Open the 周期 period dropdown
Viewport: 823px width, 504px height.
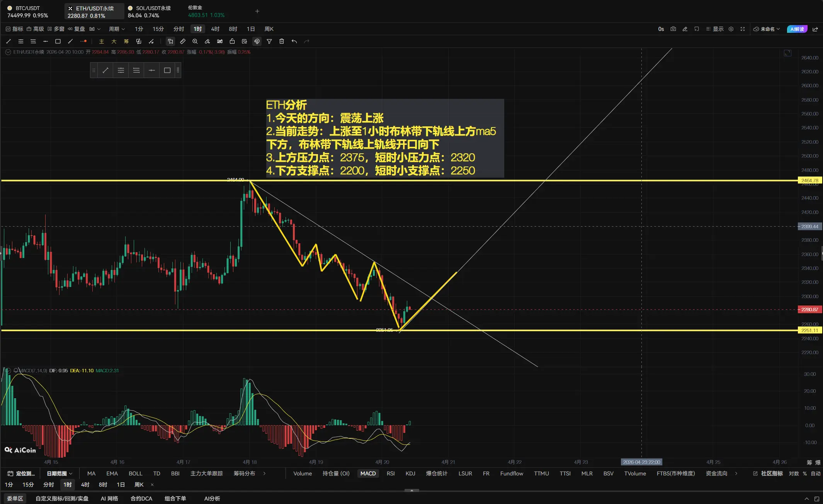[x=117, y=29]
